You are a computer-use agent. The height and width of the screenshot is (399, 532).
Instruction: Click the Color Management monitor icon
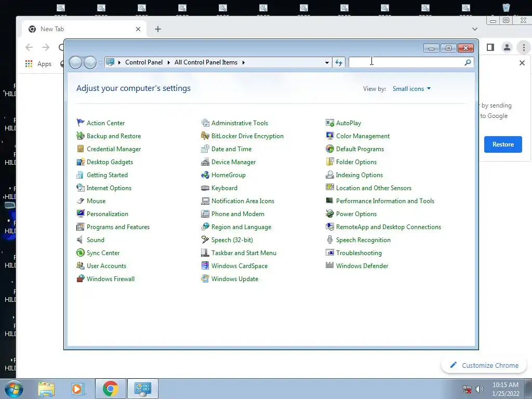[330, 136]
